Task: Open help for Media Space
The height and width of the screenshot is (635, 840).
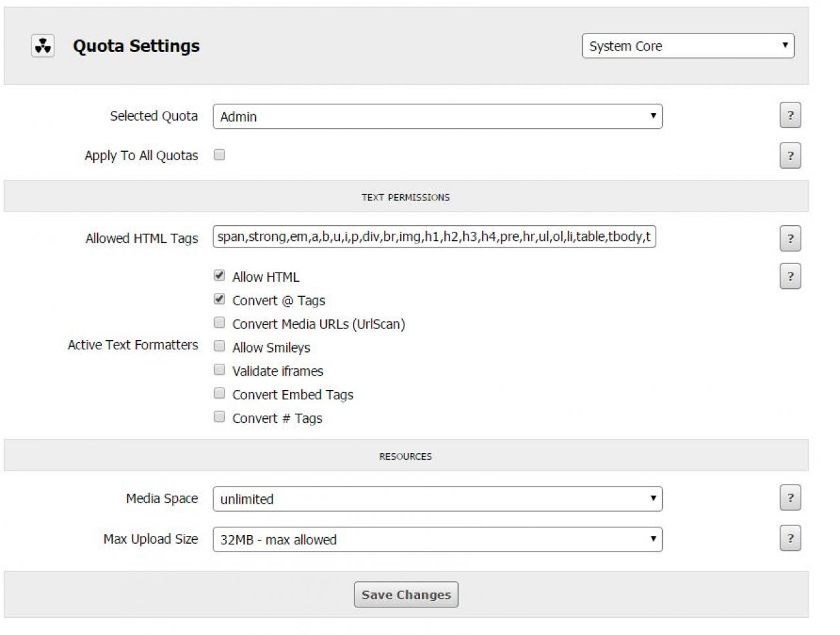Action: 790,498
